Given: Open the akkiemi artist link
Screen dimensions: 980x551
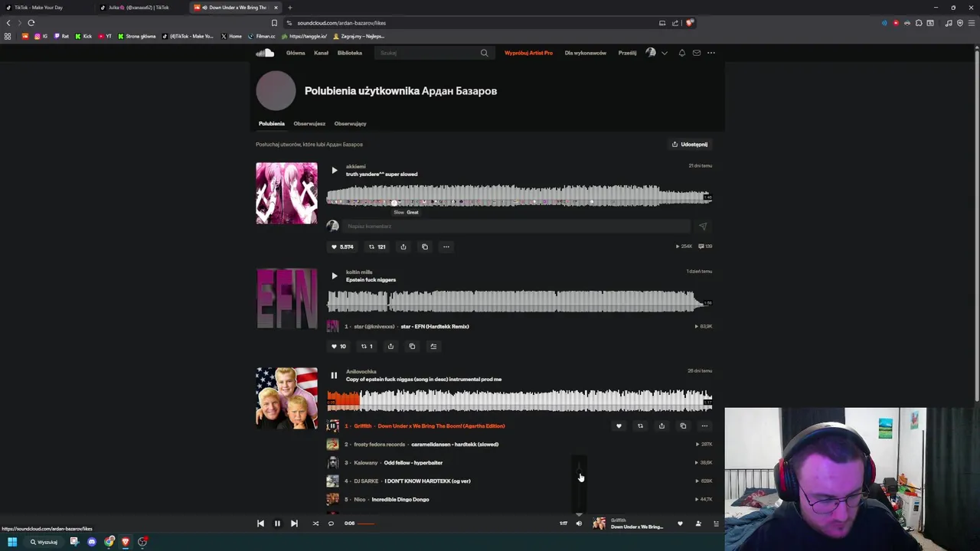Looking at the screenshot, I should coord(355,166).
